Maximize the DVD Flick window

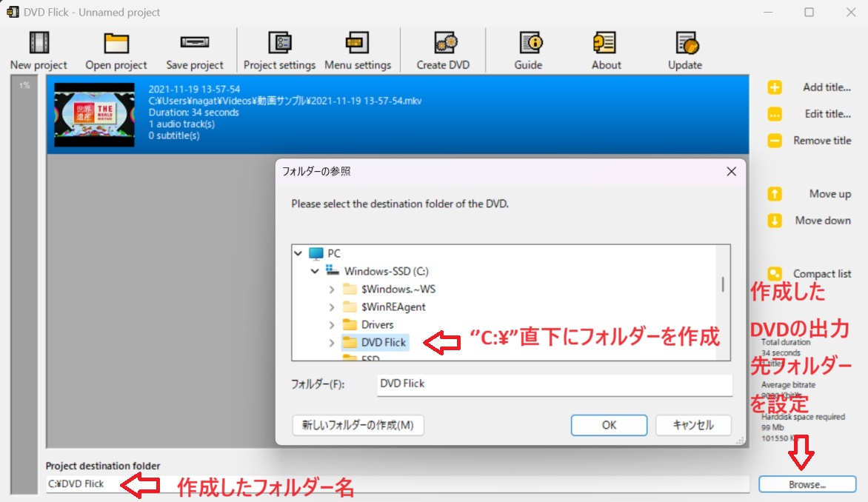(809, 12)
